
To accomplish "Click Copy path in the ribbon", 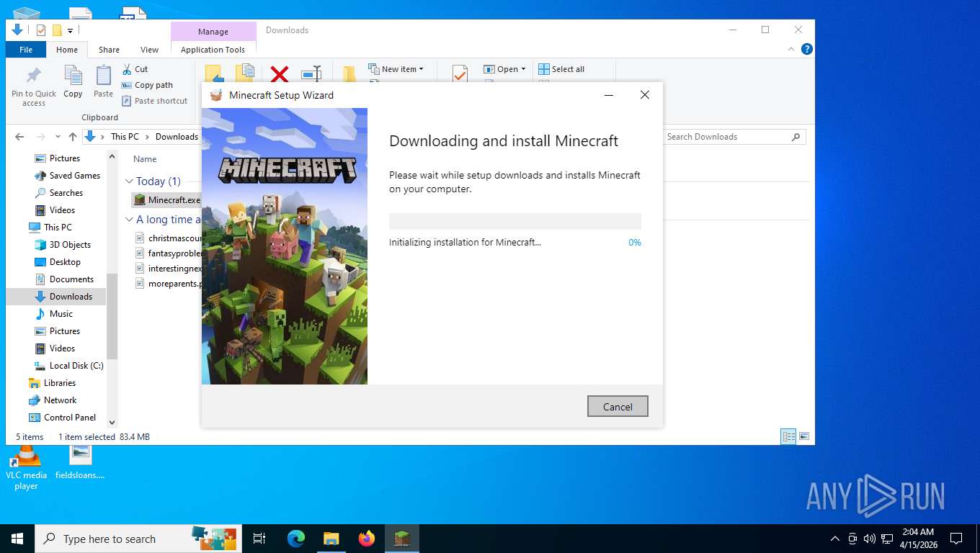I will point(147,85).
